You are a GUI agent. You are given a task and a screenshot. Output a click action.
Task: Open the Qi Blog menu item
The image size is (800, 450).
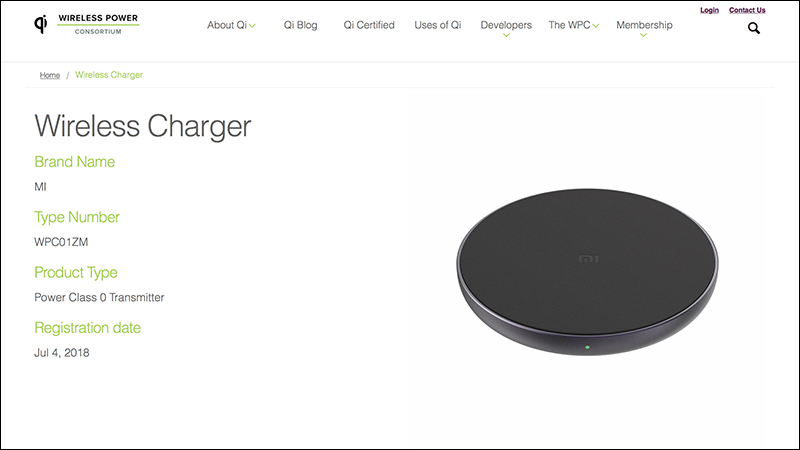click(x=301, y=25)
